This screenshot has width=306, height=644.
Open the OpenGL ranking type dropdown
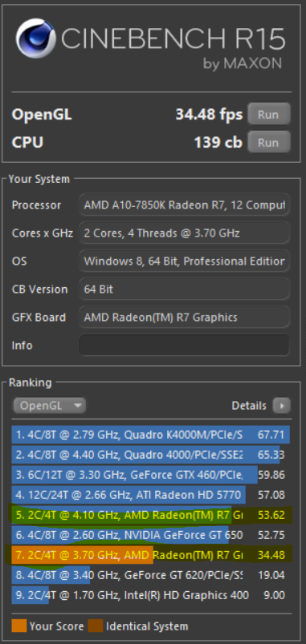coord(49,406)
